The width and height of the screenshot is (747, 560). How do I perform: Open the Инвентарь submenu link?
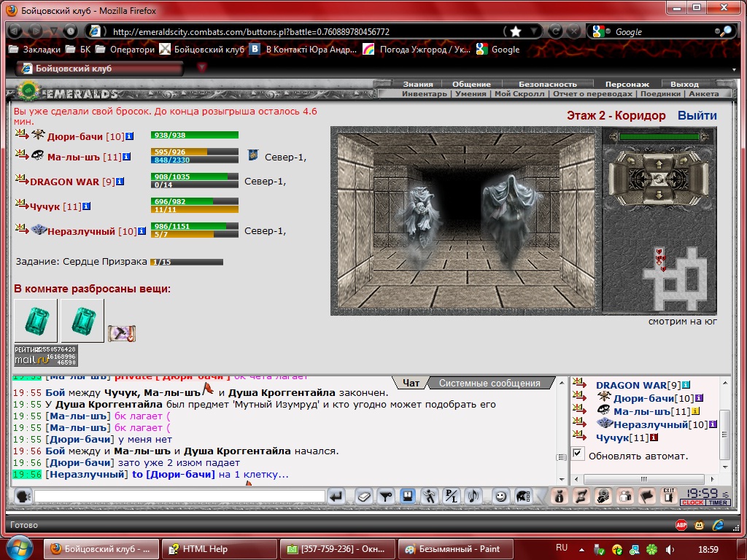coord(424,94)
